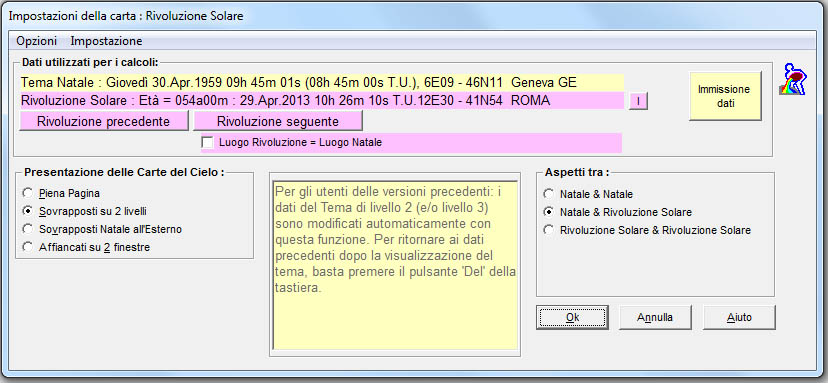Click the small 'I' button beside ROMA

(x=638, y=101)
